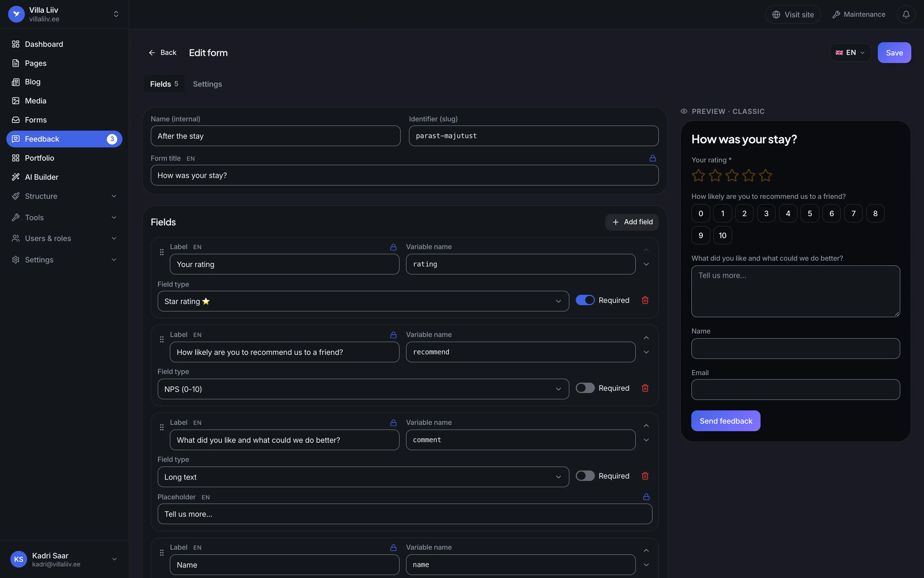Expand the Structure sidebar section
924x578 pixels.
coord(64,197)
